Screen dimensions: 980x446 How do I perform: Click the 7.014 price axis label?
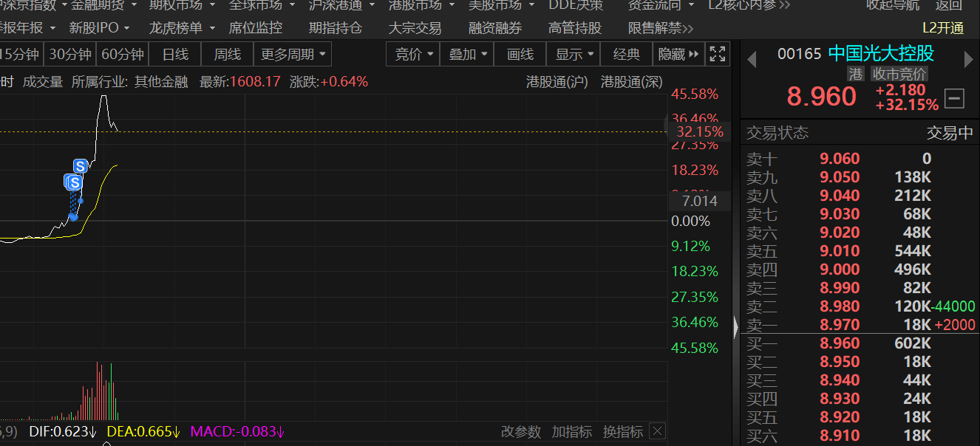coord(699,201)
